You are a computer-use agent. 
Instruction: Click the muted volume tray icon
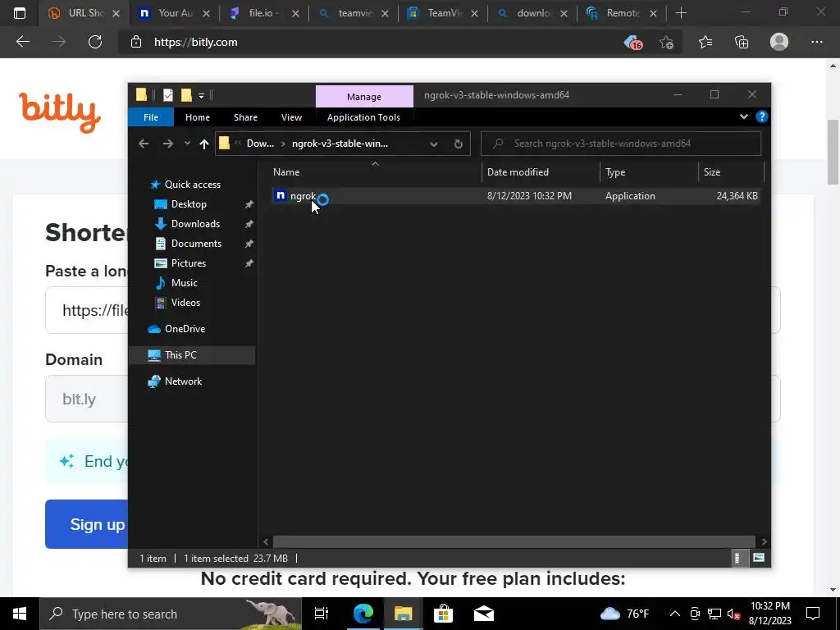tap(733, 614)
